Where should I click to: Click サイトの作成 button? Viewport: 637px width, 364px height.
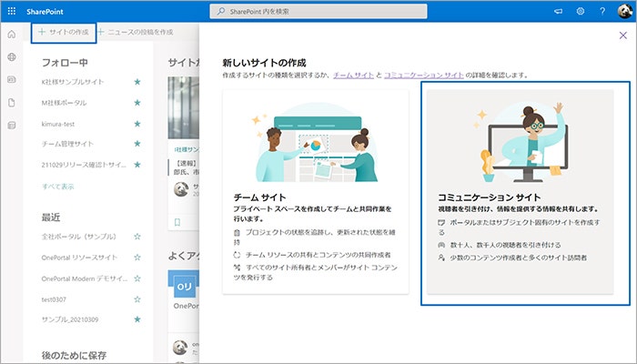(64, 32)
